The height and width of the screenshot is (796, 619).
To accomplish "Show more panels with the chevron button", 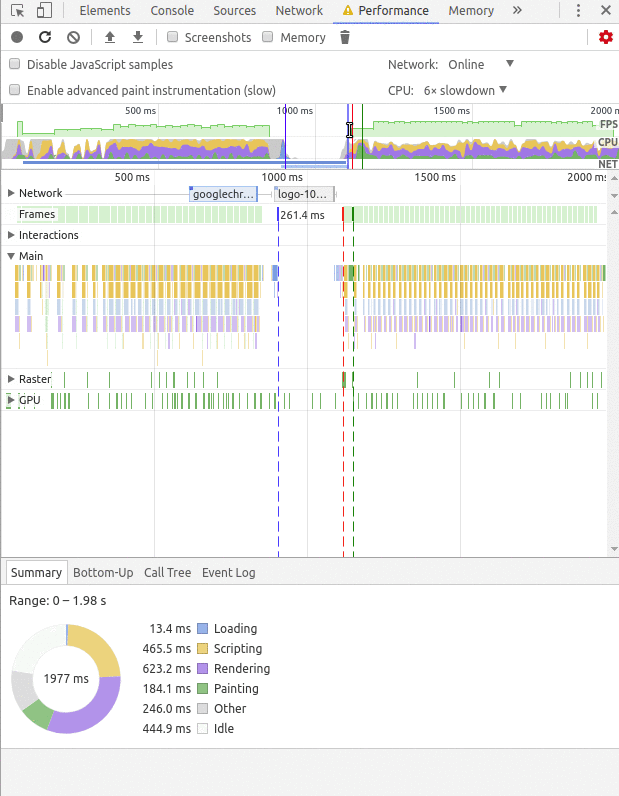I will click(x=517, y=11).
